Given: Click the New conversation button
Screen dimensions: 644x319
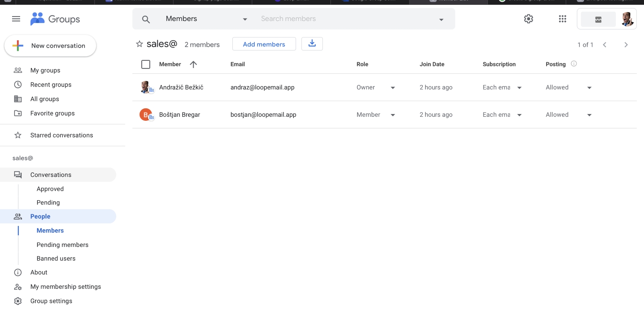Looking at the screenshot, I should pos(50,46).
